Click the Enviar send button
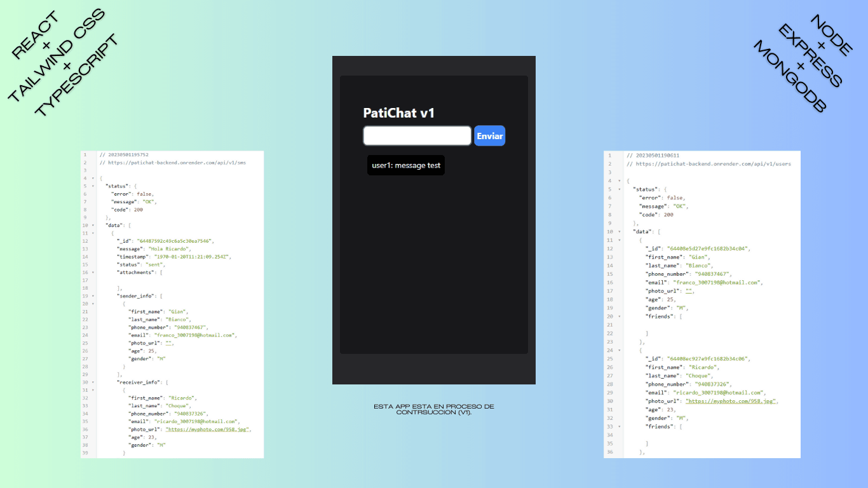The image size is (868, 488). [x=489, y=136]
